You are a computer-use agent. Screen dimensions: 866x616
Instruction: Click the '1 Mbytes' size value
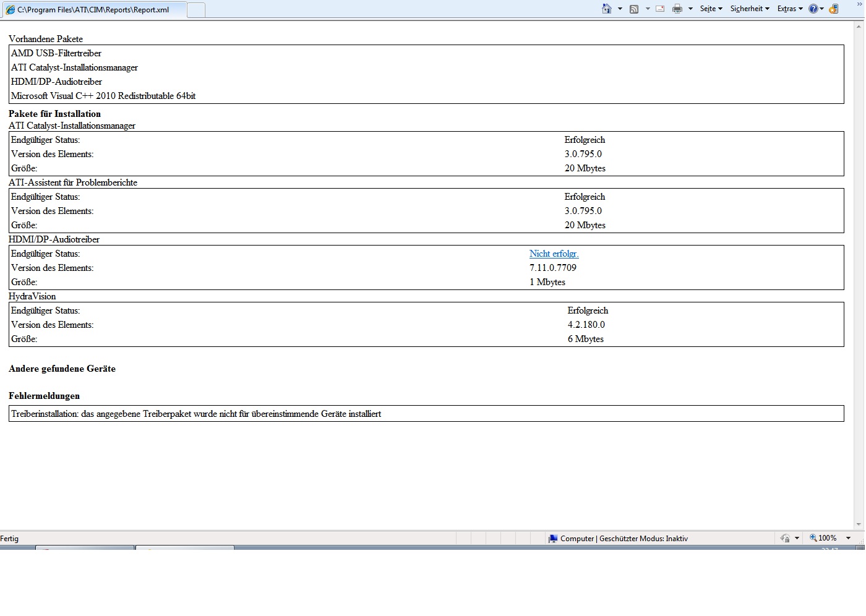tap(547, 282)
